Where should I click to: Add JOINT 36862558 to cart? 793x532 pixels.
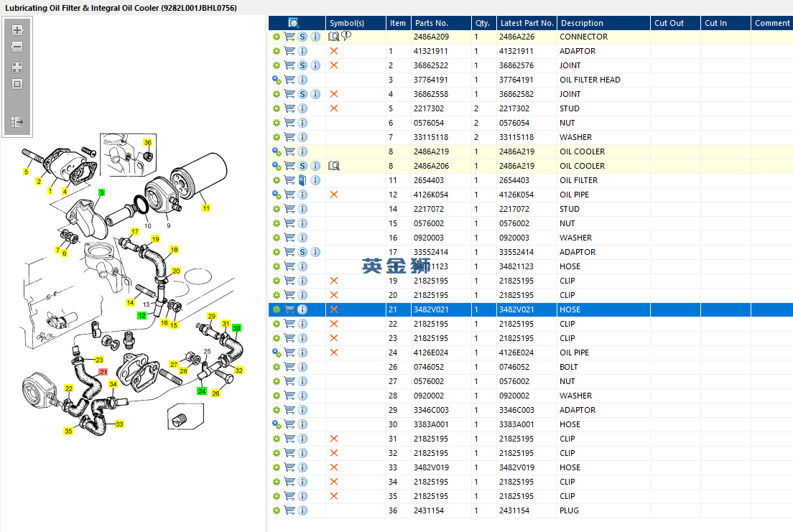[289, 93]
